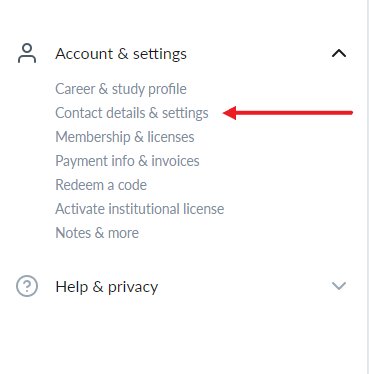
Task: Choose Activate institutional license
Action: pyautogui.click(x=140, y=209)
